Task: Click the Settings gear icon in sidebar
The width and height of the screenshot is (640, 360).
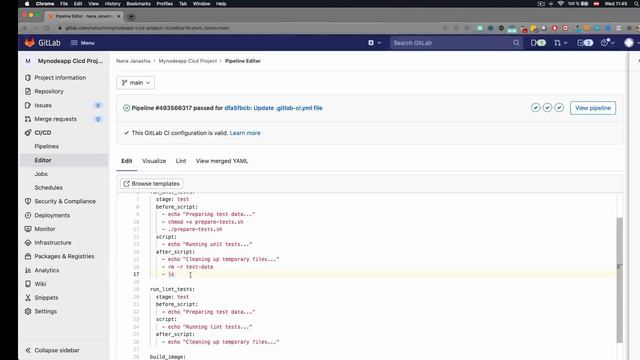Action: tap(28, 311)
